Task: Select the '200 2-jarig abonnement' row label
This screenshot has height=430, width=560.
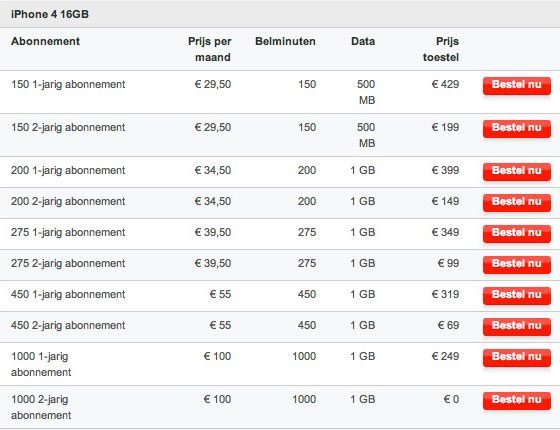Action: (68, 201)
